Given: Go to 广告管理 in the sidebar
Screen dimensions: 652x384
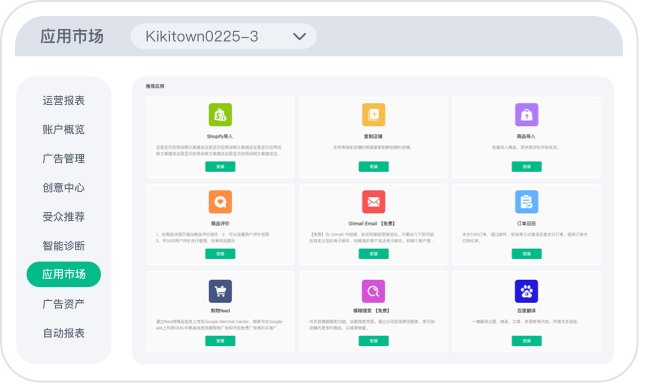Looking at the screenshot, I should tap(64, 159).
